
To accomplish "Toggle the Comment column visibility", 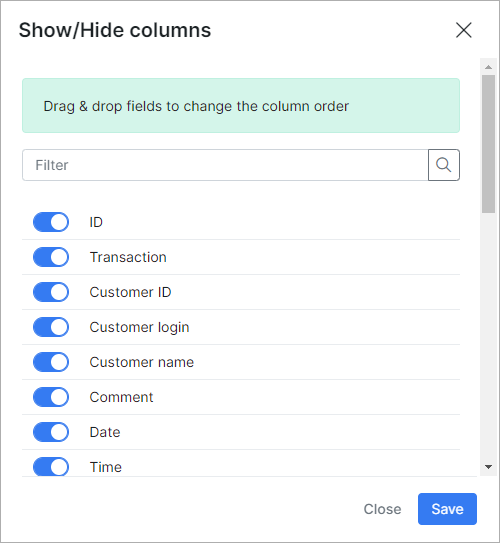I will click(x=51, y=397).
